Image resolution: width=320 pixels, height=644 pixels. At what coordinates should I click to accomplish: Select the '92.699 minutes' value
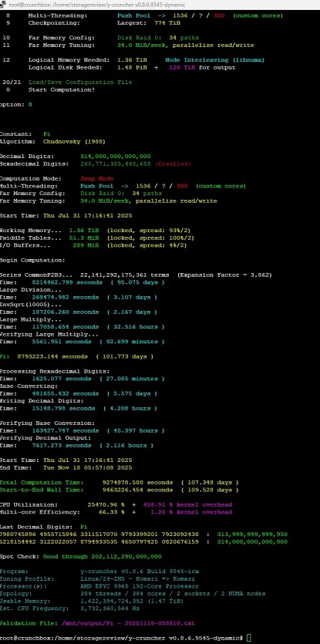132,342
